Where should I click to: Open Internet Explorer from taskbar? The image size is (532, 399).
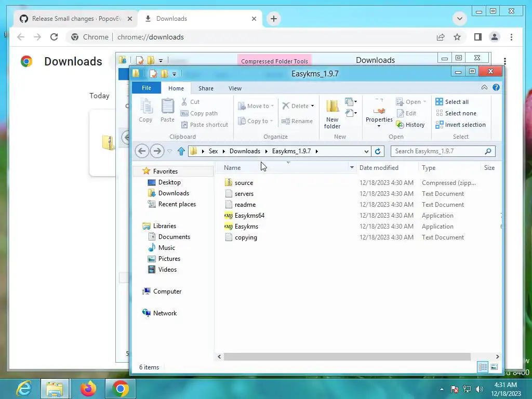tap(24, 389)
